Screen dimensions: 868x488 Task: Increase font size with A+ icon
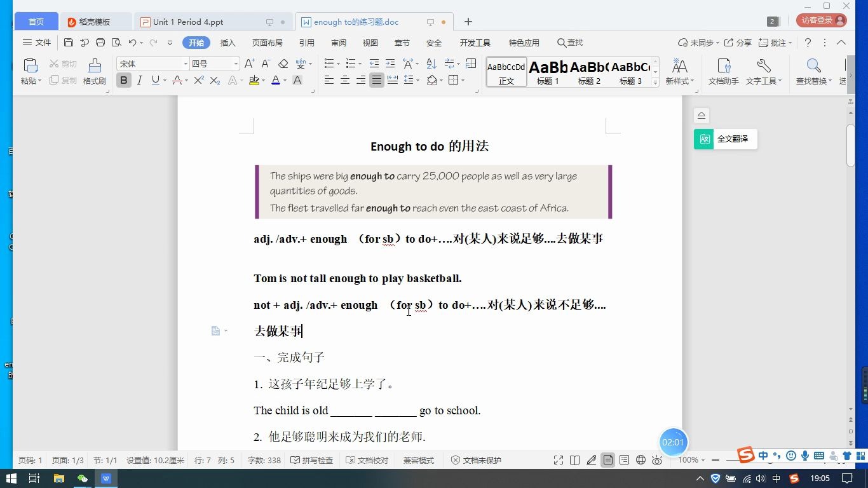point(250,64)
